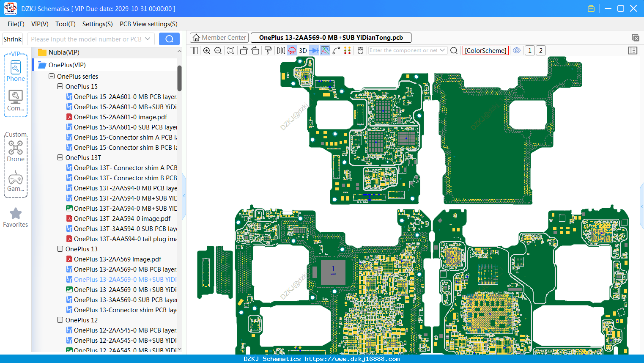Viewport: 644px width, 363px height.
Task: Select the paint roller tool
Action: [x=268, y=50]
